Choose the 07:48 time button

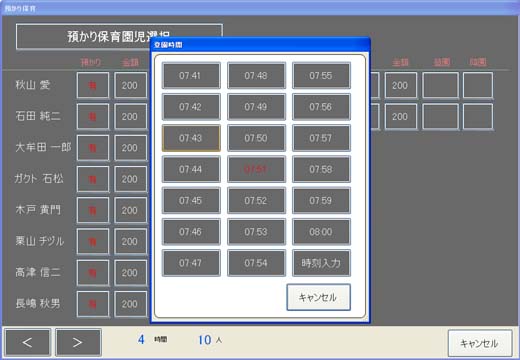pos(256,76)
